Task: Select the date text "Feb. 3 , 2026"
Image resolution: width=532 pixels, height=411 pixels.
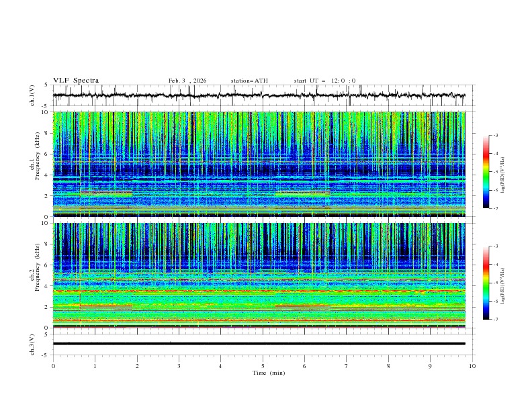Action: point(187,81)
